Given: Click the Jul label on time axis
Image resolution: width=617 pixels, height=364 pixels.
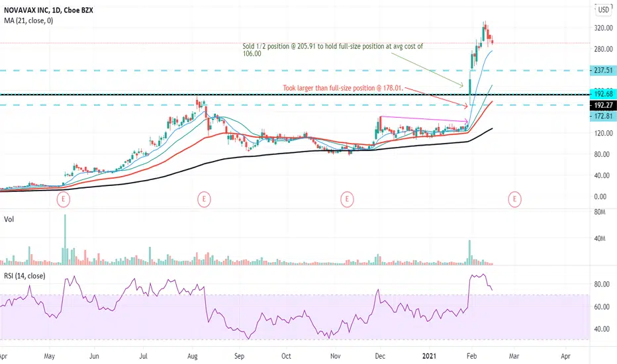Looking at the screenshot, I should point(143,356).
